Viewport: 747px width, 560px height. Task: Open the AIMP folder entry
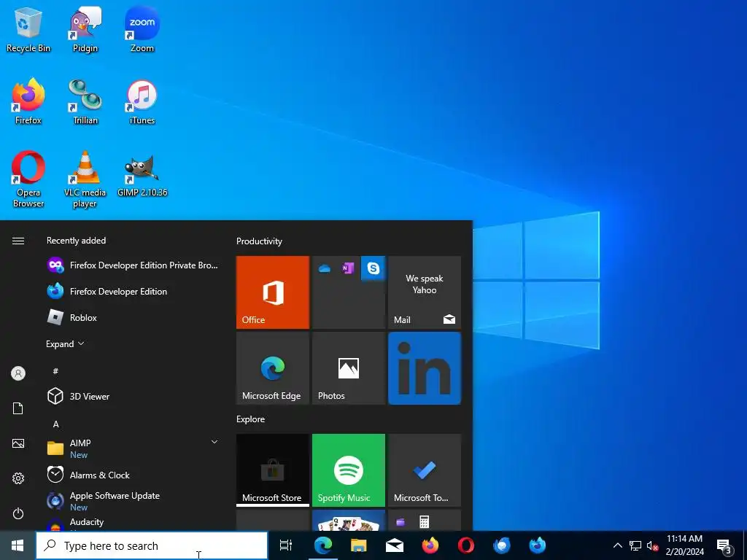(x=133, y=448)
